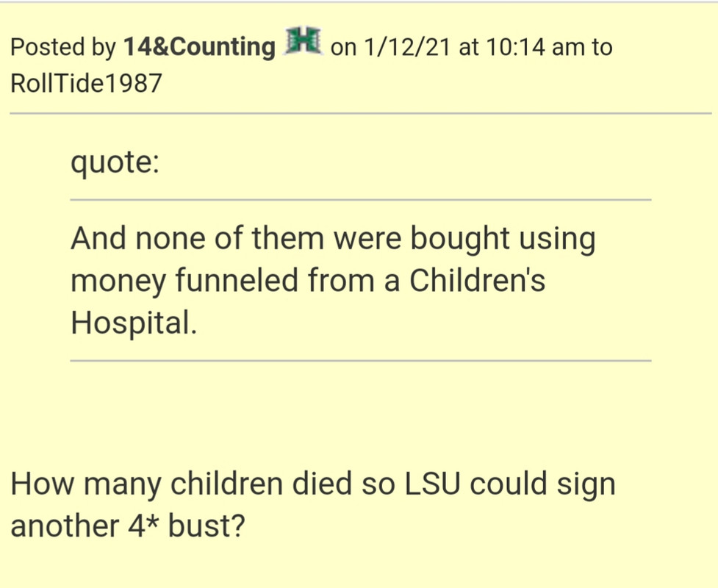The width and height of the screenshot is (718, 588).
Task: Click the word "Hospital." in the quote
Action: (x=134, y=323)
